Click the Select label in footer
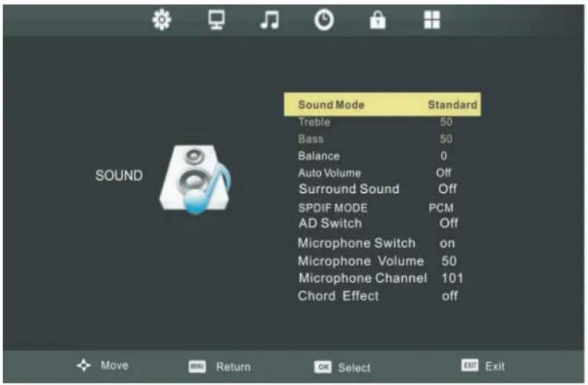 pos(354,368)
